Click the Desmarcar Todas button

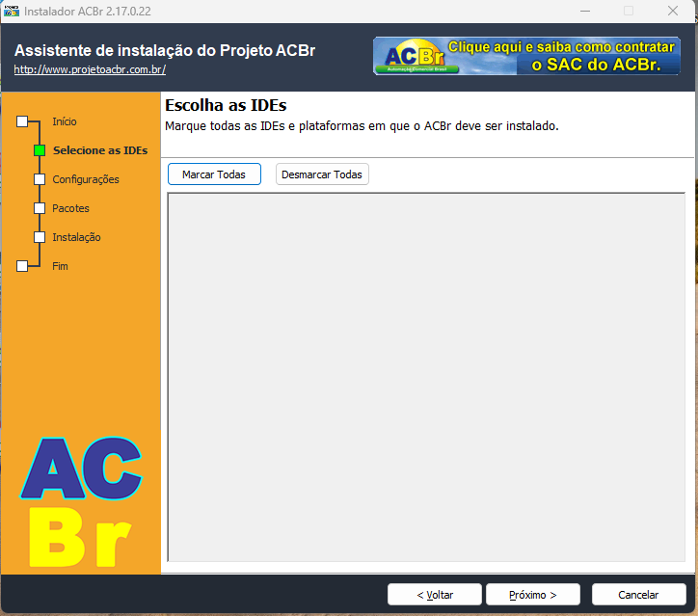[x=322, y=174]
